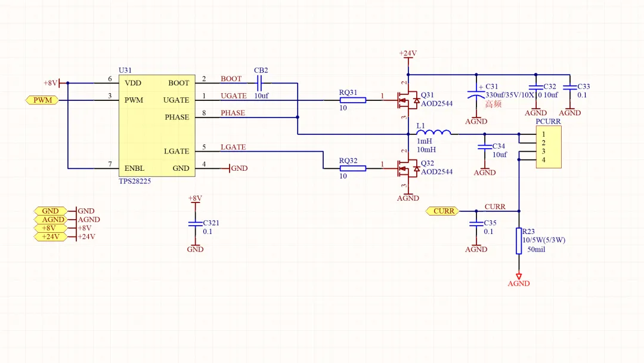Click the GND port in the legend

coord(50,211)
